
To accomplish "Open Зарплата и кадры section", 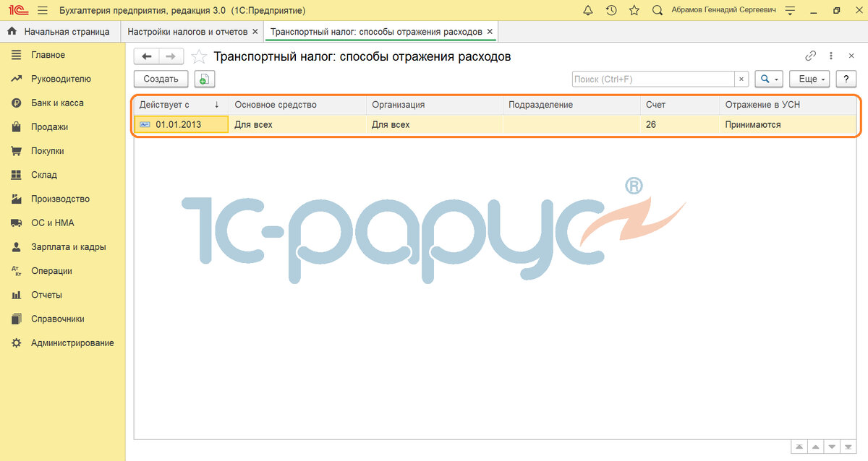I will [62, 246].
